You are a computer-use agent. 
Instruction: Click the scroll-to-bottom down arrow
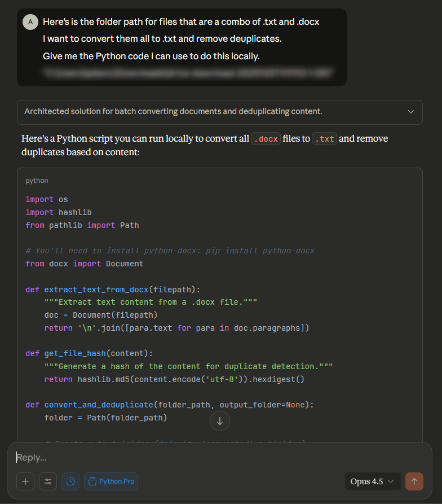(x=220, y=421)
